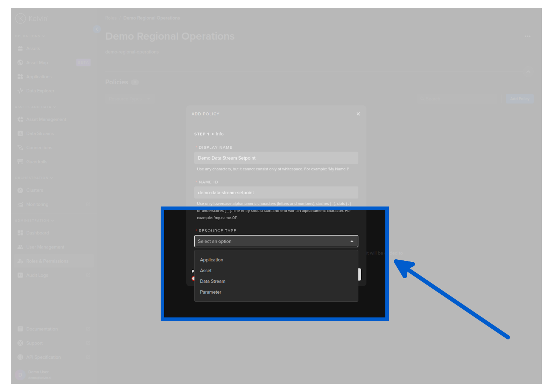
Task: Choose Data Stream resource type option
Action: tap(212, 281)
